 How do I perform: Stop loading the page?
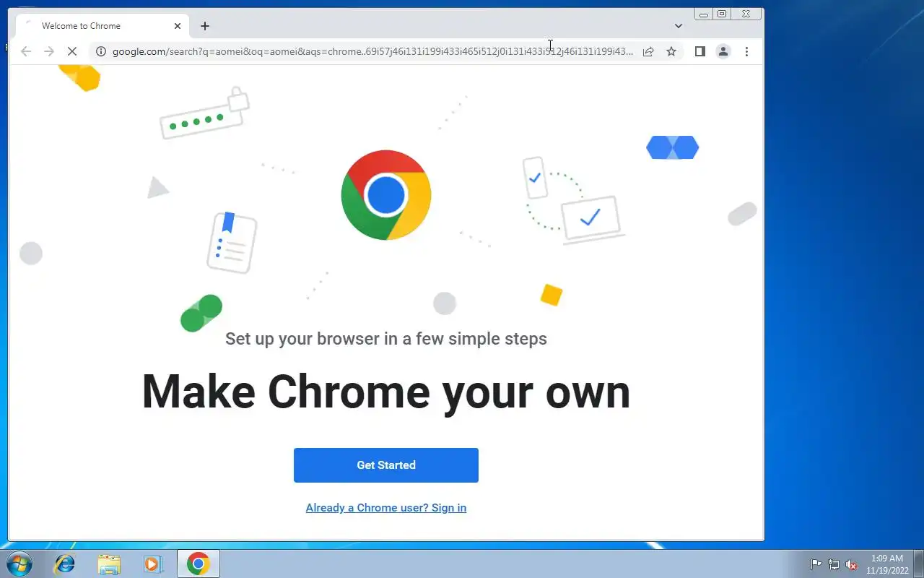click(72, 51)
